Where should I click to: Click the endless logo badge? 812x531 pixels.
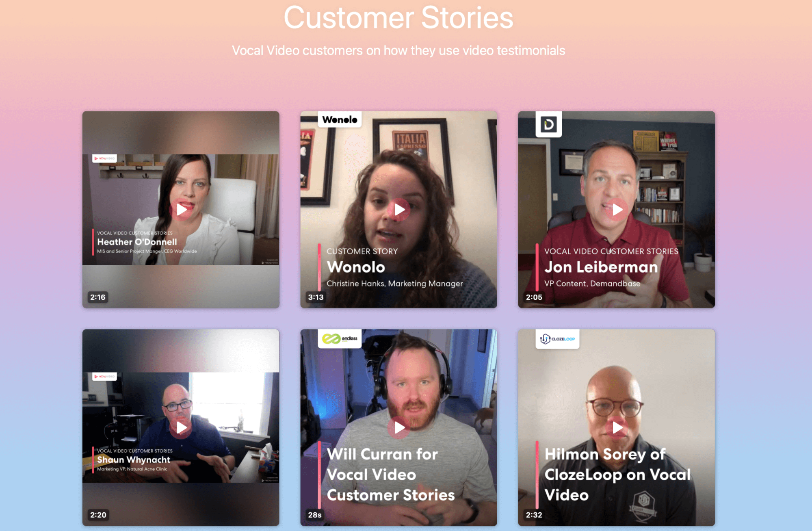point(340,338)
